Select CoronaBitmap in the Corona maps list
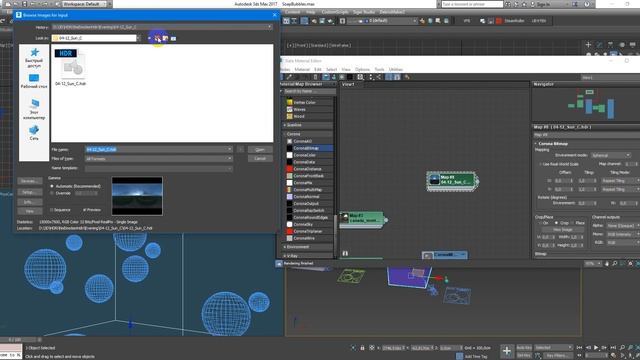Image resolution: width=640 pixels, height=360 pixels. [x=309, y=148]
